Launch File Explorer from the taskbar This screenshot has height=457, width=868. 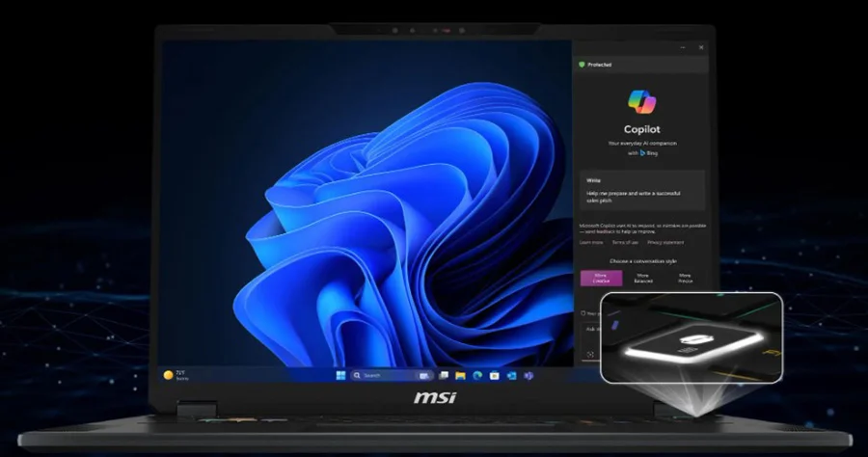(x=461, y=376)
